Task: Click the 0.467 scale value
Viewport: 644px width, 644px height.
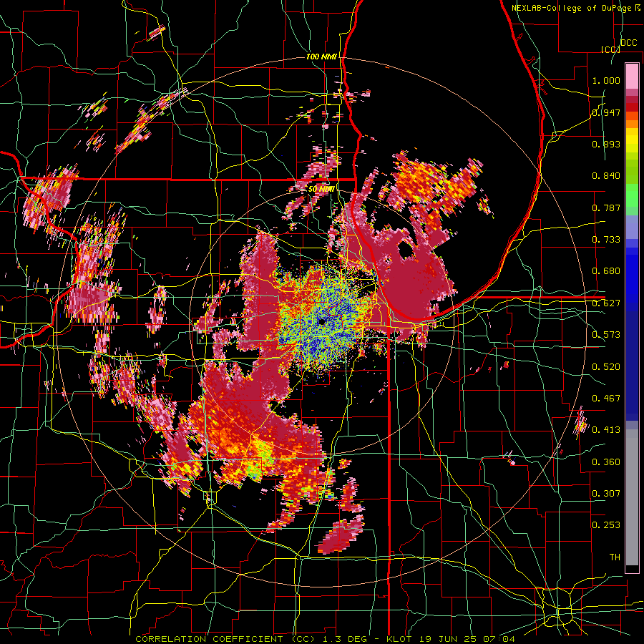Action: pos(606,399)
